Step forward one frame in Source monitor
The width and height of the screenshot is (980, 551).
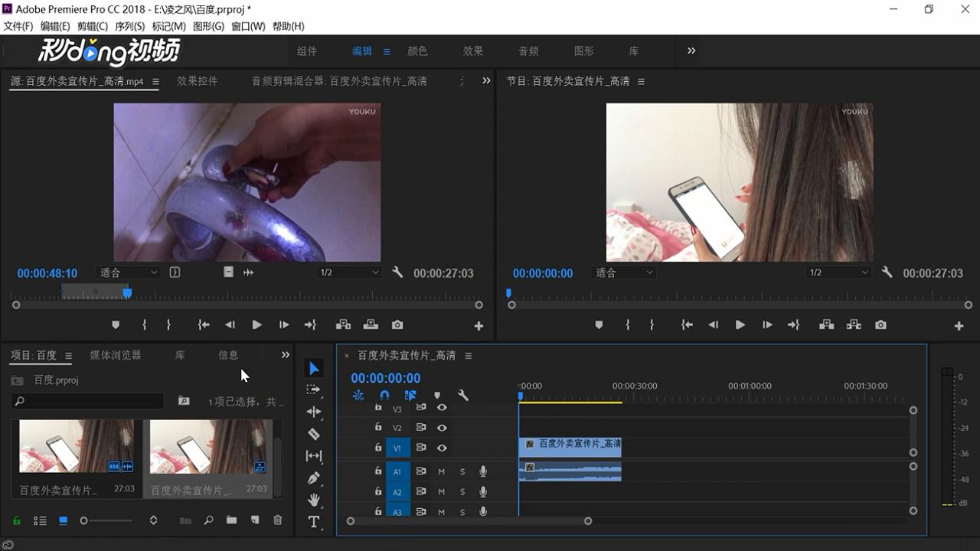tap(284, 325)
